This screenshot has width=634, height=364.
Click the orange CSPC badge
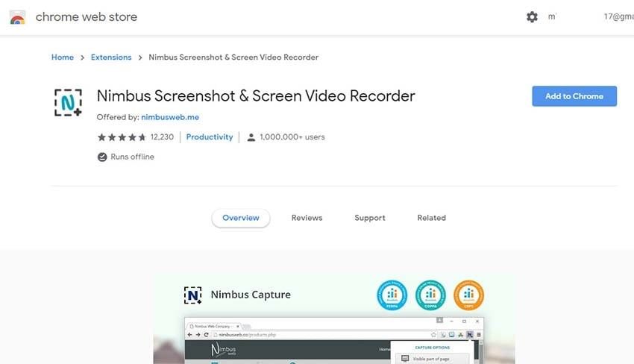[468, 295]
